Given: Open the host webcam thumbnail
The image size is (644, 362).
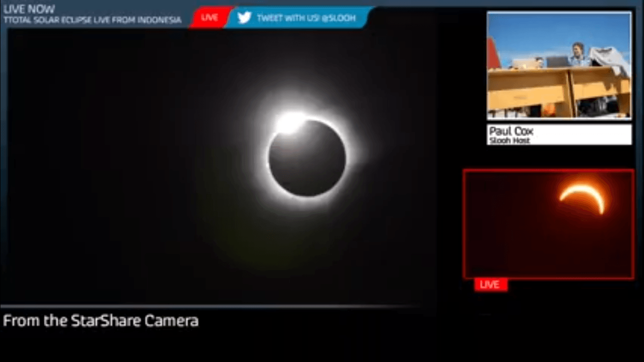Looking at the screenshot, I should point(559,66).
